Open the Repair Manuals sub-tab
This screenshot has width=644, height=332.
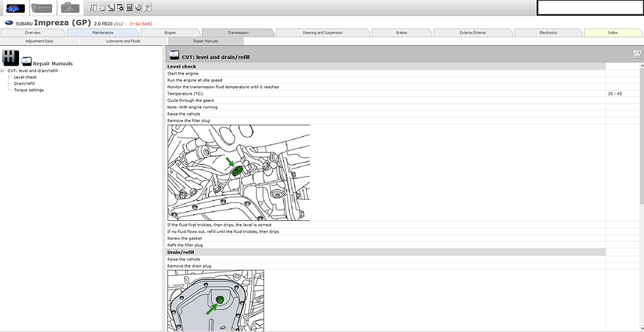pos(205,41)
